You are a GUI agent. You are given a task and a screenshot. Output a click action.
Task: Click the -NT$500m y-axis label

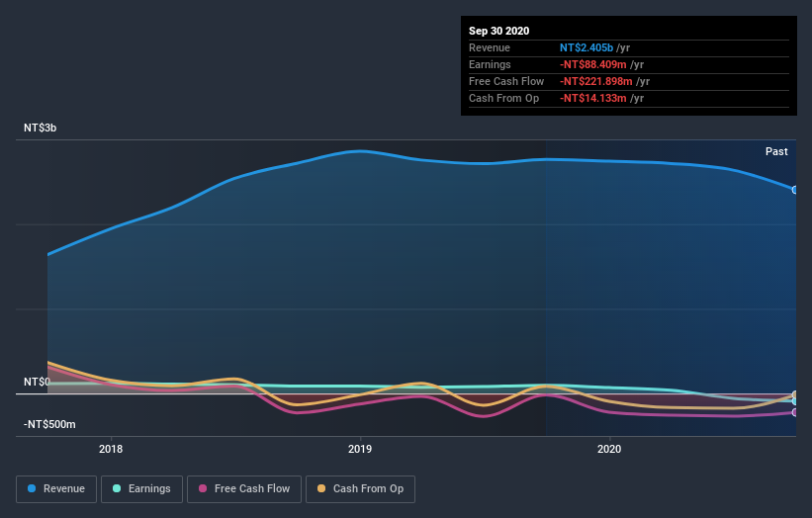coord(49,424)
